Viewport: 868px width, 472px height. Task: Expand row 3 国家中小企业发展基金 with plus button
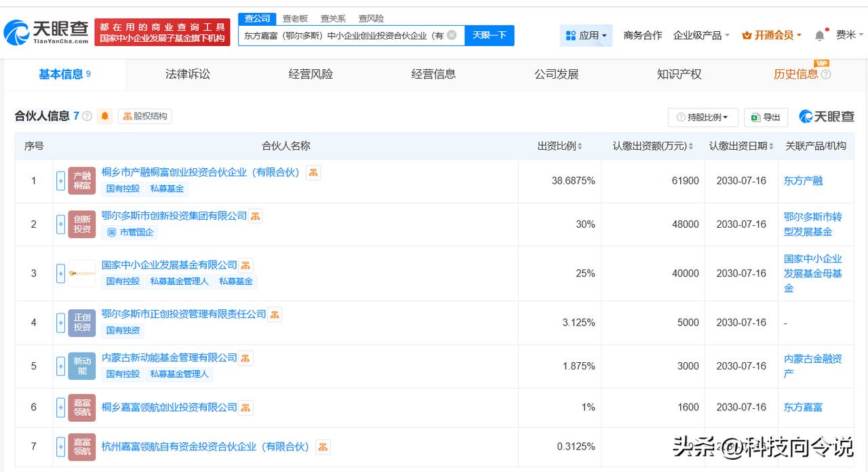click(60, 273)
